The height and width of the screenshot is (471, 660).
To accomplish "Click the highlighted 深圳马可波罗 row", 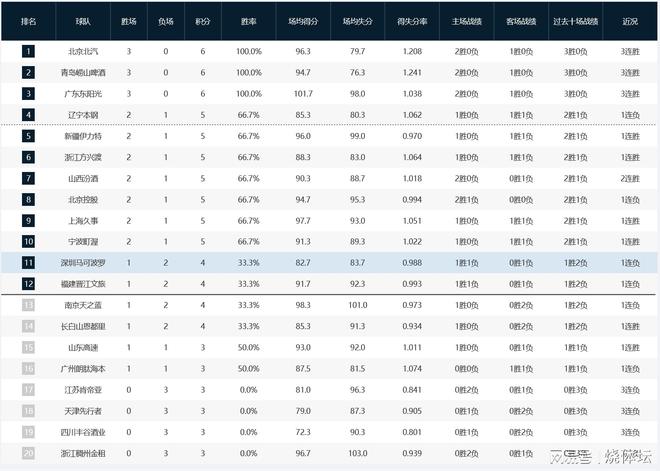I will click(x=82, y=262).
